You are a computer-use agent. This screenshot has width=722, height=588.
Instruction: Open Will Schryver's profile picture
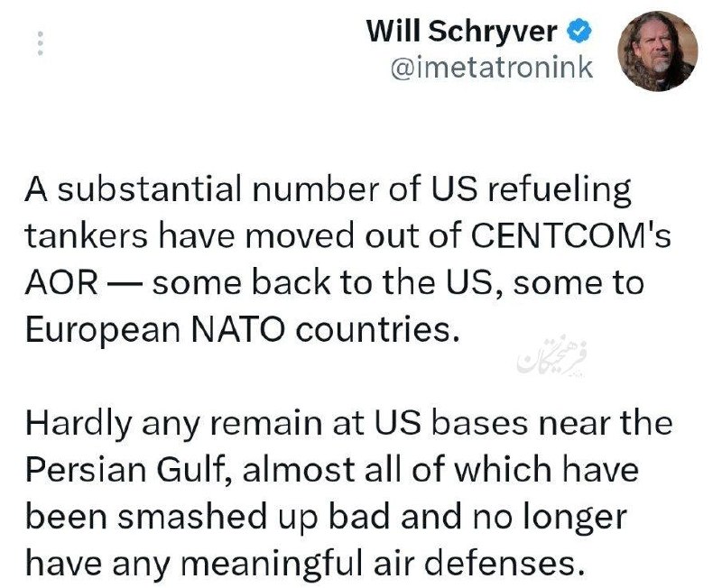coord(658,51)
